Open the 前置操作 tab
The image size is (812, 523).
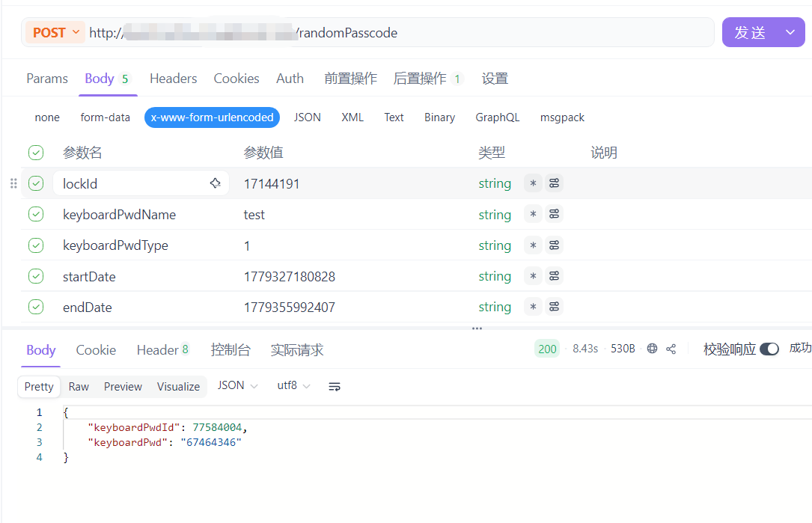click(350, 79)
